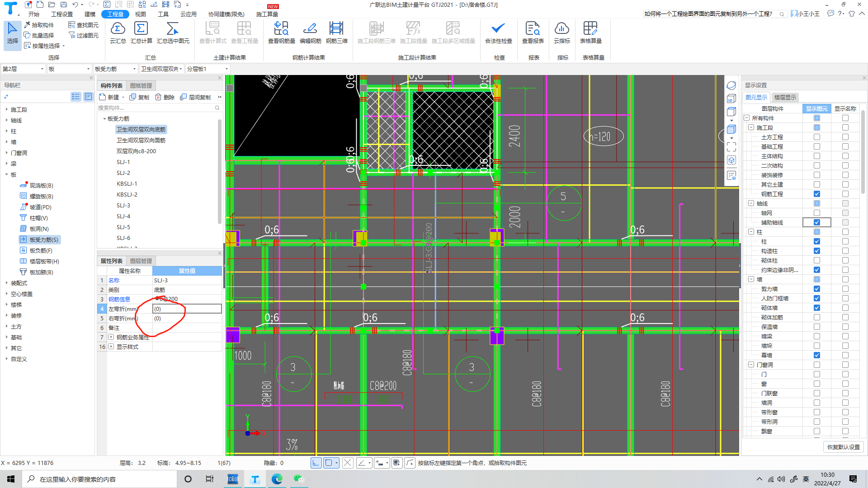Click the orthogonal mode icon in status bar
Screen dimensions: 868x488
click(x=316, y=463)
